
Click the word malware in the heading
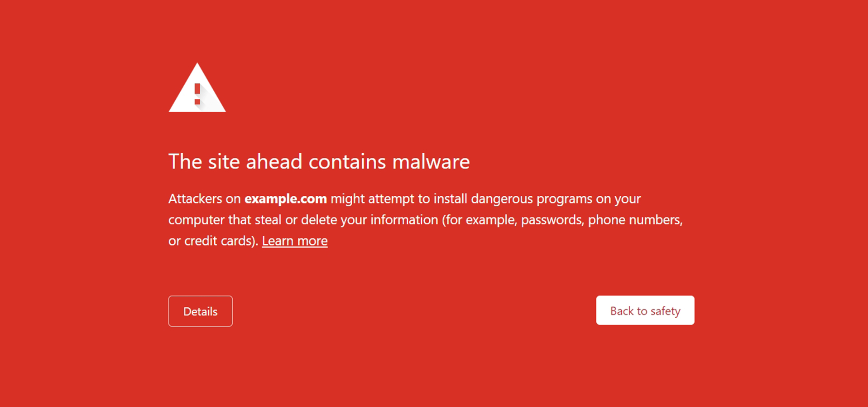pyautogui.click(x=431, y=161)
